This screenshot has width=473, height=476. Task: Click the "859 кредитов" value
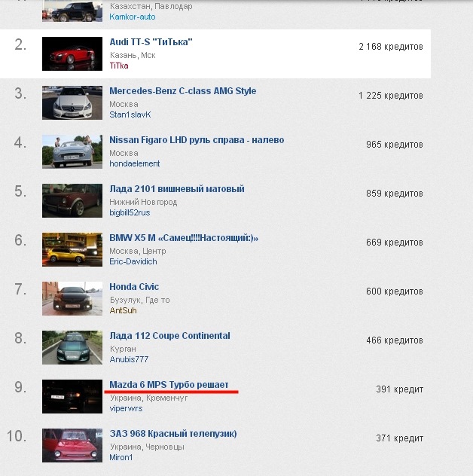point(395,194)
